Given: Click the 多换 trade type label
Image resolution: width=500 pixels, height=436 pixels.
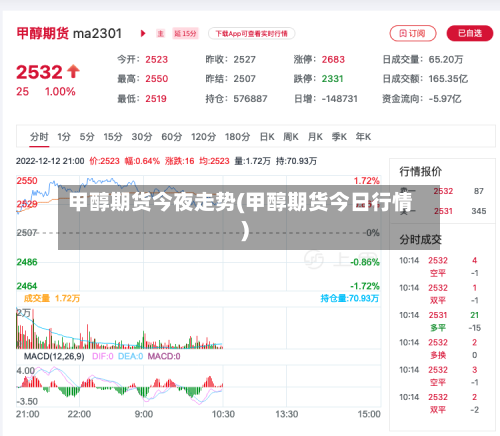Looking at the screenshot, I should (x=438, y=355).
